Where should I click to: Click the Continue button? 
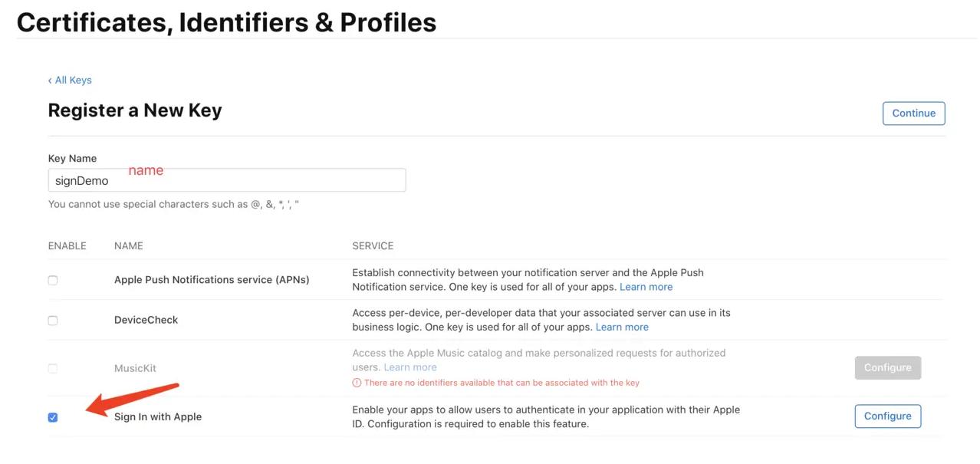(x=913, y=113)
